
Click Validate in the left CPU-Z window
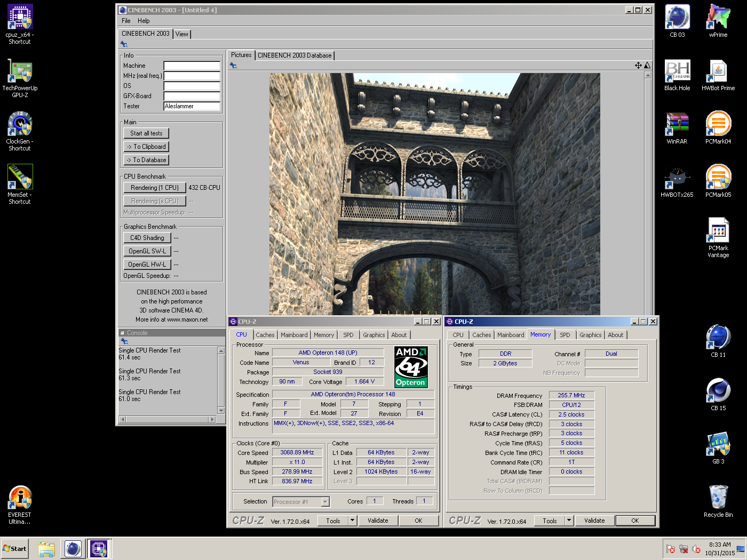click(x=378, y=521)
